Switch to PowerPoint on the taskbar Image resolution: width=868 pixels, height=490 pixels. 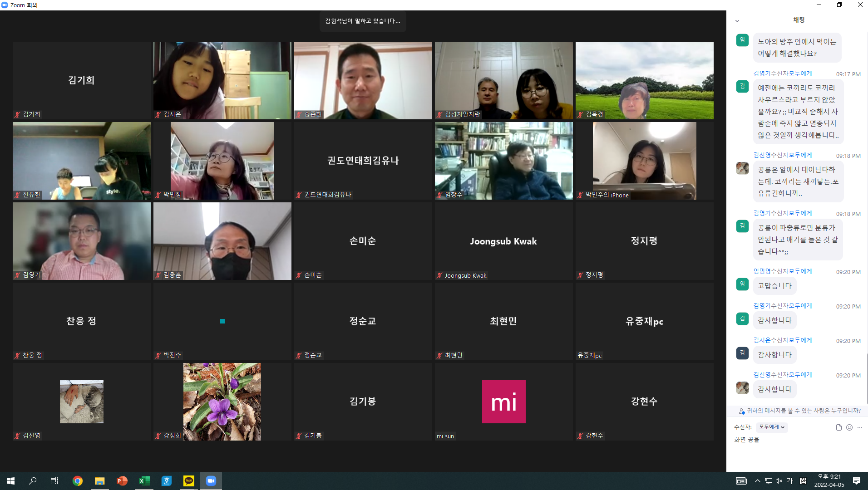pyautogui.click(x=122, y=481)
